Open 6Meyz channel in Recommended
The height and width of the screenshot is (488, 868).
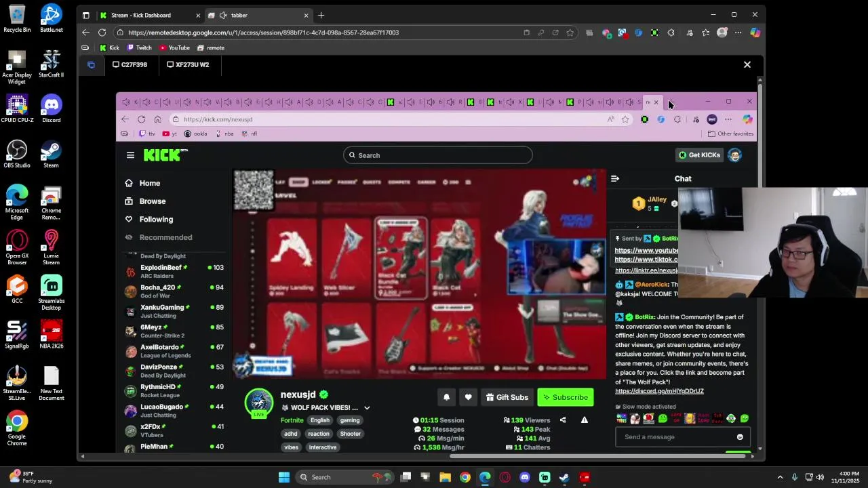click(174, 331)
